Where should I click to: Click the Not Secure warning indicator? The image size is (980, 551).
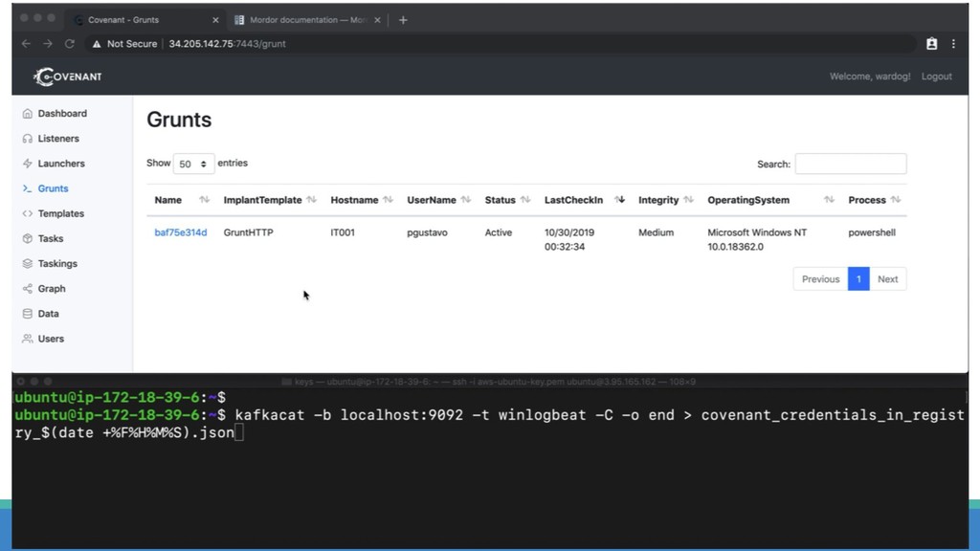pyautogui.click(x=124, y=44)
